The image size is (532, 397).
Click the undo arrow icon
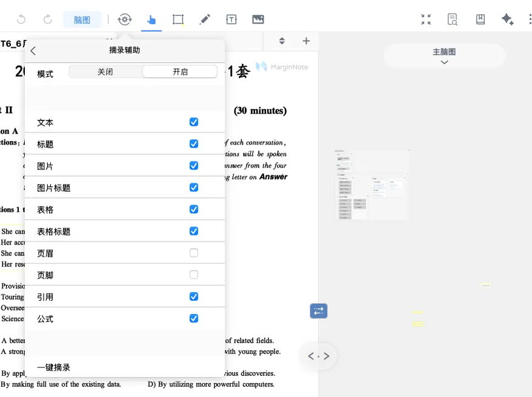pyautogui.click(x=21, y=19)
